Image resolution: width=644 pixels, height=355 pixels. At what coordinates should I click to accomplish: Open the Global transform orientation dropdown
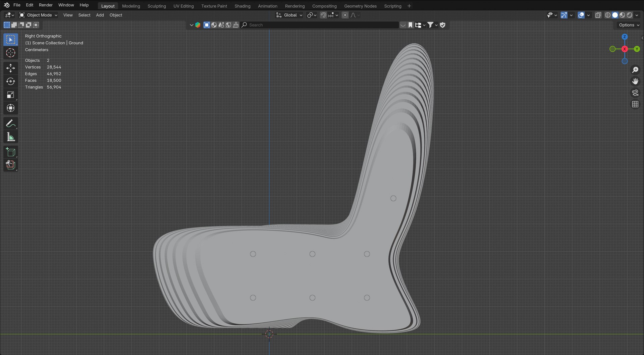click(x=289, y=15)
